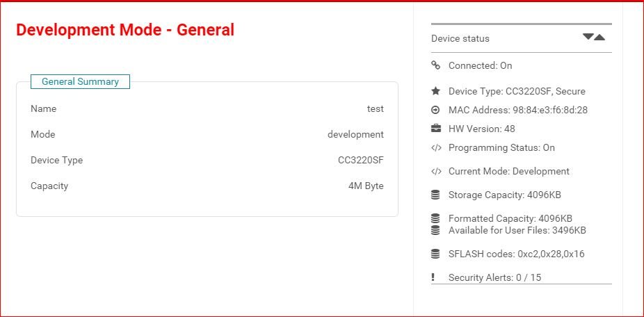The height and width of the screenshot is (317, 644).
Task: Click the Development Mode - General heading
Action: pos(125,30)
